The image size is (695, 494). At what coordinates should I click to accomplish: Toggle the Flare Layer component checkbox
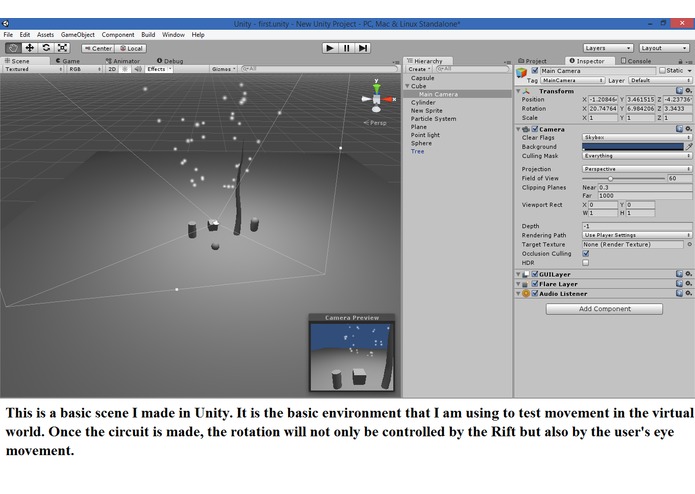(x=535, y=284)
